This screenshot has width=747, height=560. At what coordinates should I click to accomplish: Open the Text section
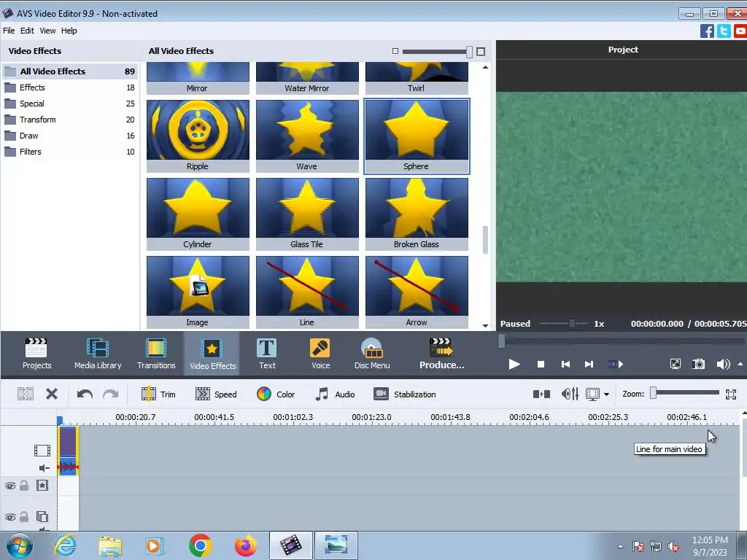[267, 354]
